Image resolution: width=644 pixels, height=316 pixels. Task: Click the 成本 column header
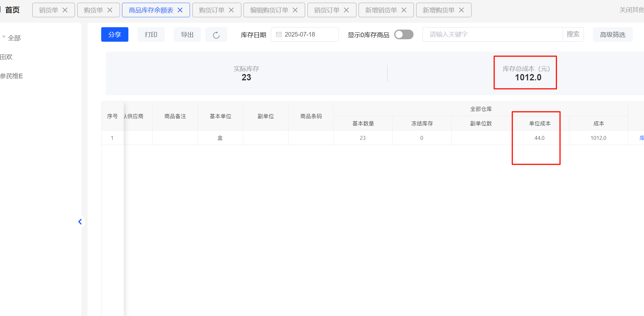tap(599, 124)
